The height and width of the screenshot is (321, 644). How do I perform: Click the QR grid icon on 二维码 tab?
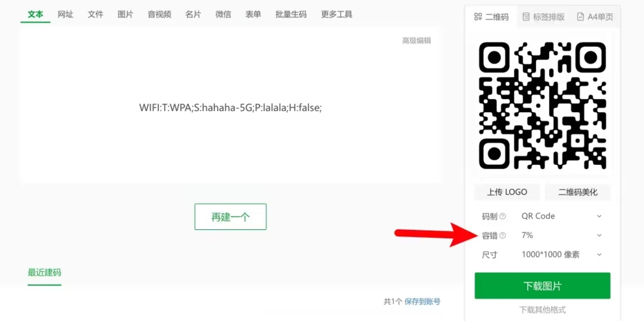tap(478, 17)
